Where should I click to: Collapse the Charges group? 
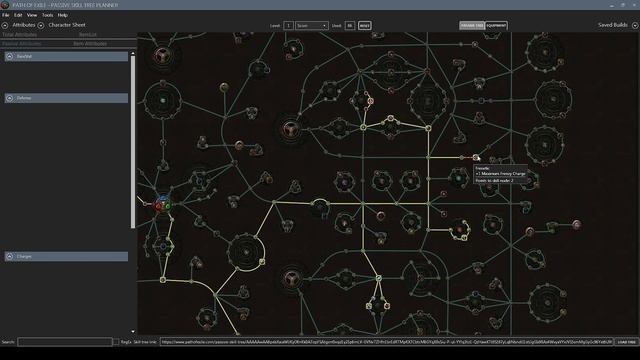click(10, 256)
